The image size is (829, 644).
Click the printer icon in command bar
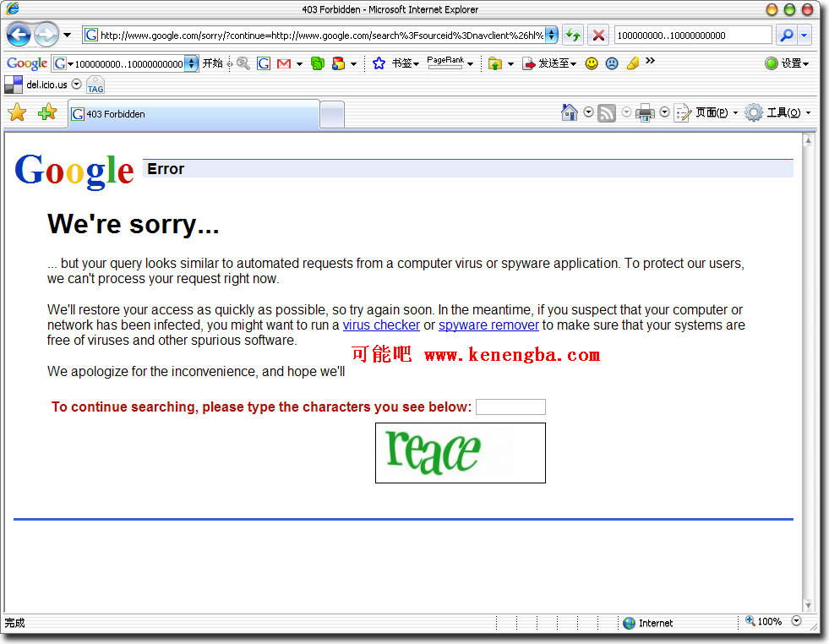click(645, 112)
